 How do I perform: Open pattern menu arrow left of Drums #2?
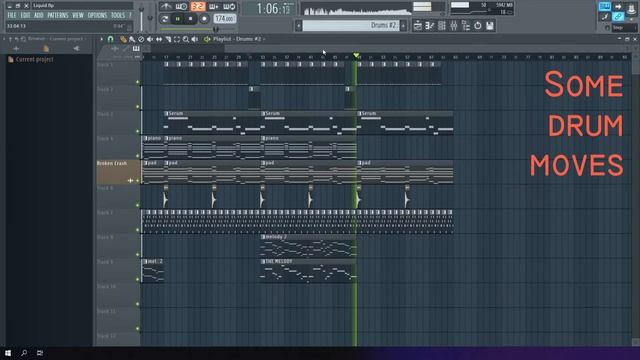298,26
